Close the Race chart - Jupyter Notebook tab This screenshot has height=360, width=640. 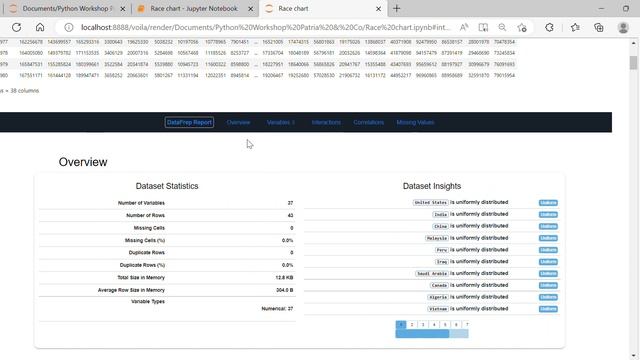click(x=251, y=9)
